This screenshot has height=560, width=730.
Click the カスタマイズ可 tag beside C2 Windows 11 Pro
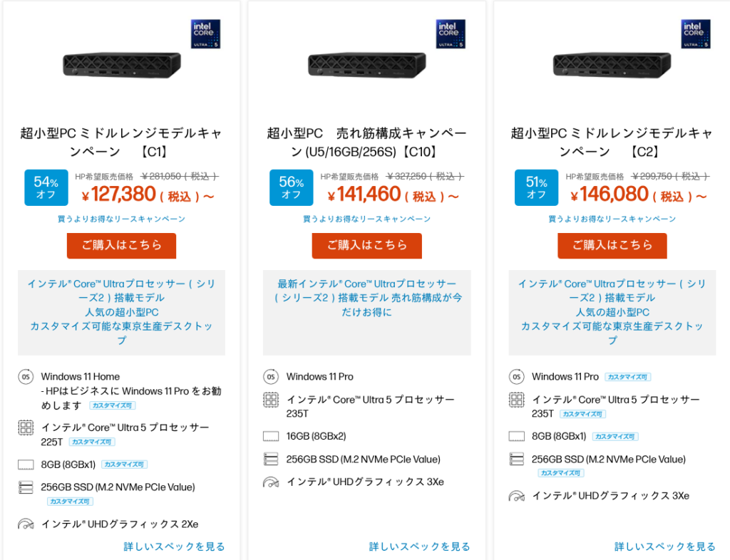[627, 377]
